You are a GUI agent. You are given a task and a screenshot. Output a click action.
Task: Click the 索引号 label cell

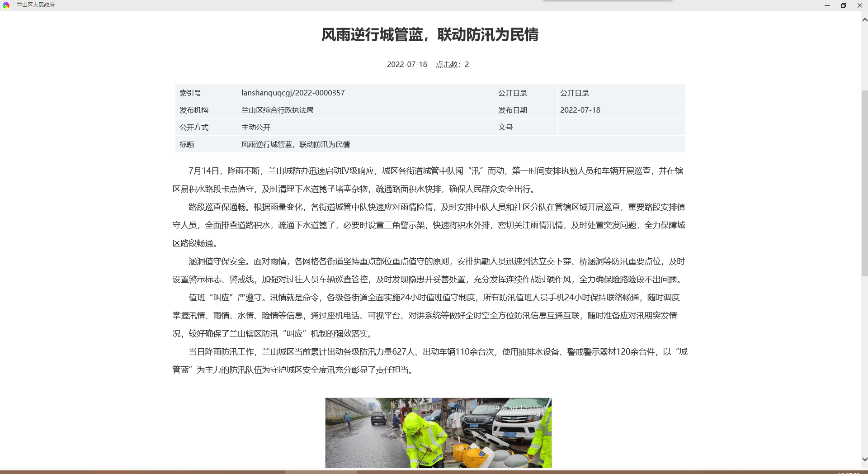[207, 93]
